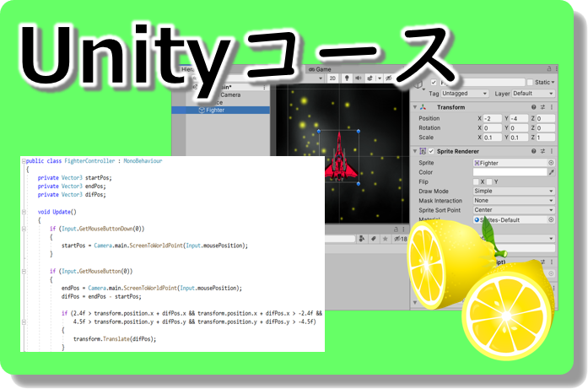Select the Color eyedropper tool
Viewport: 588px width, 389px height.
coord(551,172)
